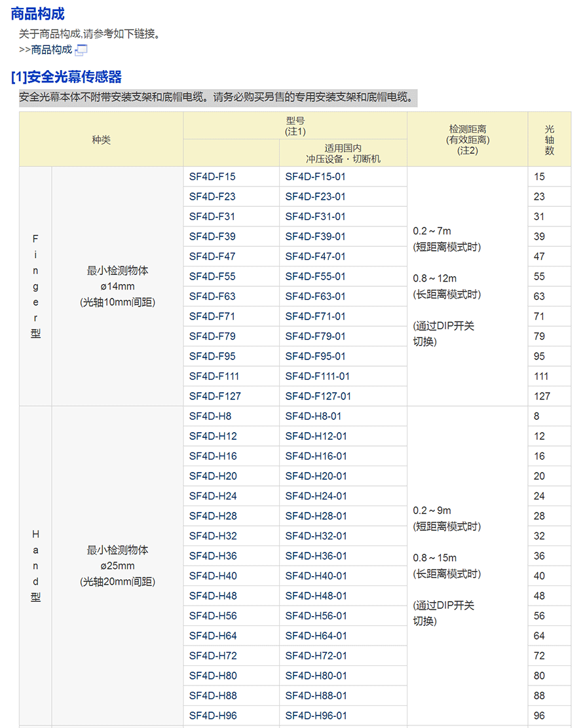
Task: Click the SF4D-F63-01 model cell
Action: [315, 297]
